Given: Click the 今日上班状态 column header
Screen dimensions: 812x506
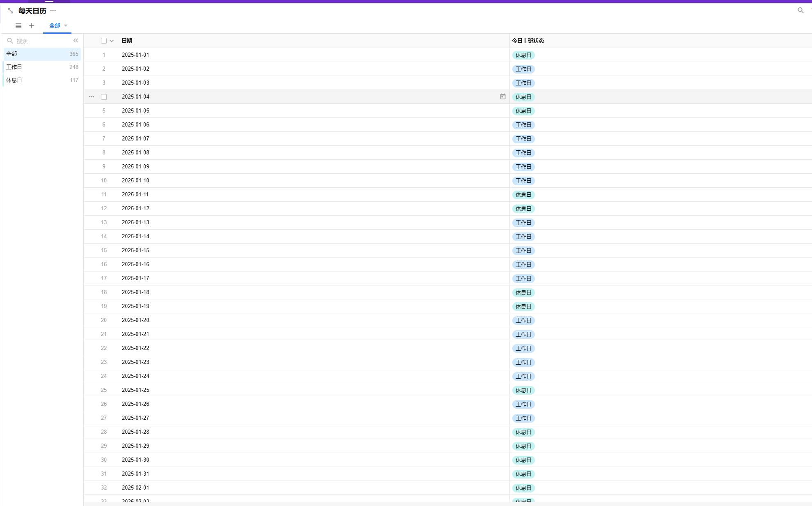Looking at the screenshot, I should pos(528,41).
